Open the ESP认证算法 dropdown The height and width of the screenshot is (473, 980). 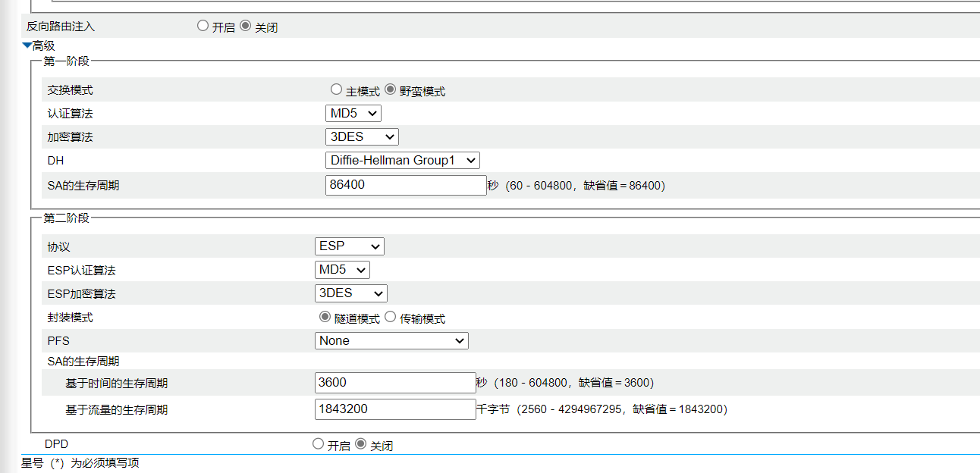342,270
